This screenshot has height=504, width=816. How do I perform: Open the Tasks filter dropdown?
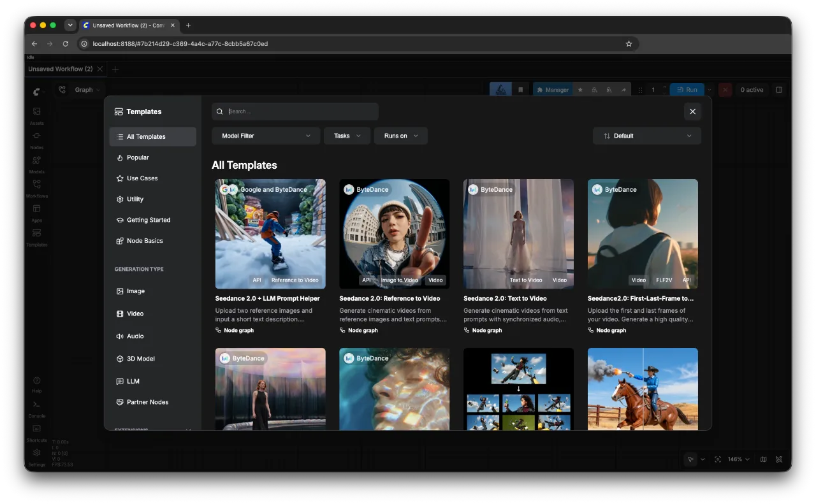347,136
